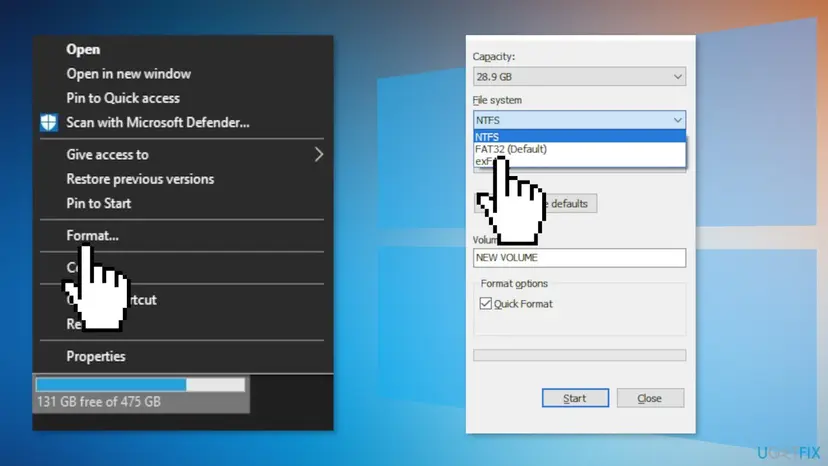The height and width of the screenshot is (466, 828).
Task: Click the Close button
Action: (650, 398)
